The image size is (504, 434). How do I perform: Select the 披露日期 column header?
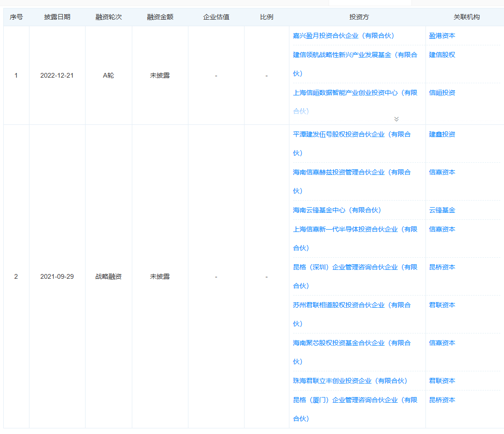tap(57, 16)
